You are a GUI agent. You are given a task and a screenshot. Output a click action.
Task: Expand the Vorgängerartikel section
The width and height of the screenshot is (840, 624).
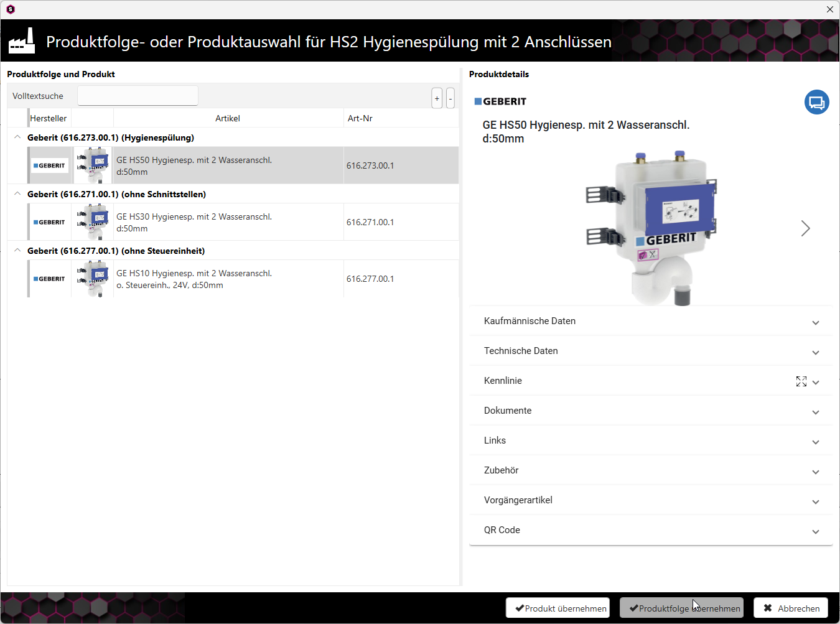651,500
